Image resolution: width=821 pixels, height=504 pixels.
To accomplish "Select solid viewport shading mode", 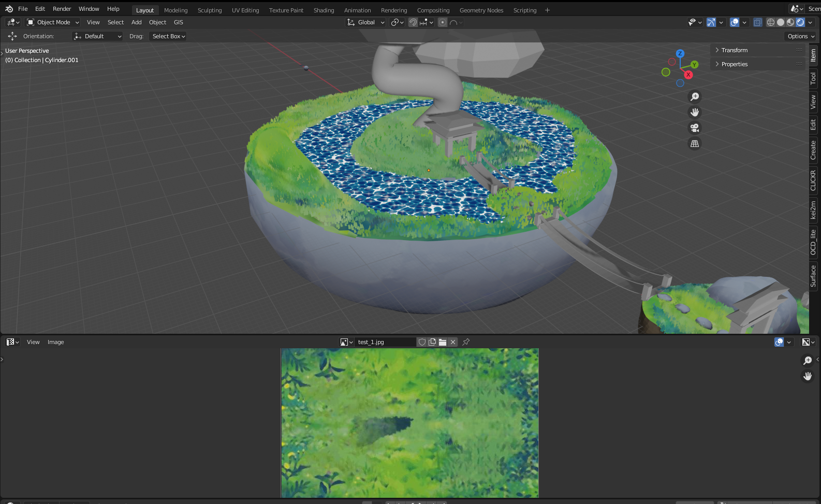I will (x=781, y=22).
